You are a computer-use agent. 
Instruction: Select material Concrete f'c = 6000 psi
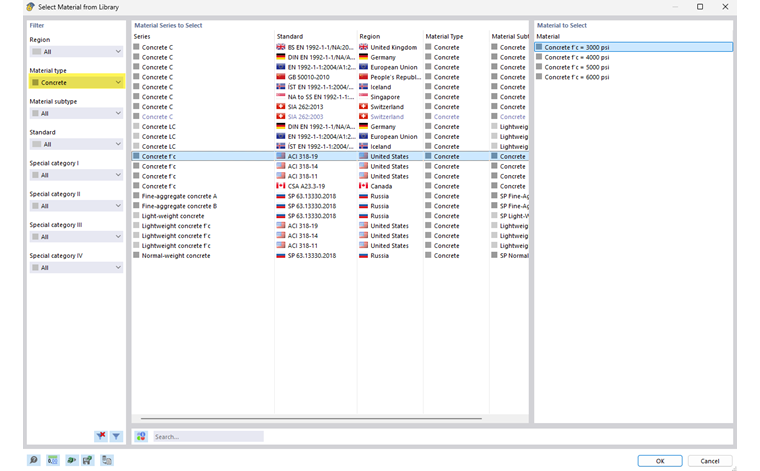pos(633,77)
